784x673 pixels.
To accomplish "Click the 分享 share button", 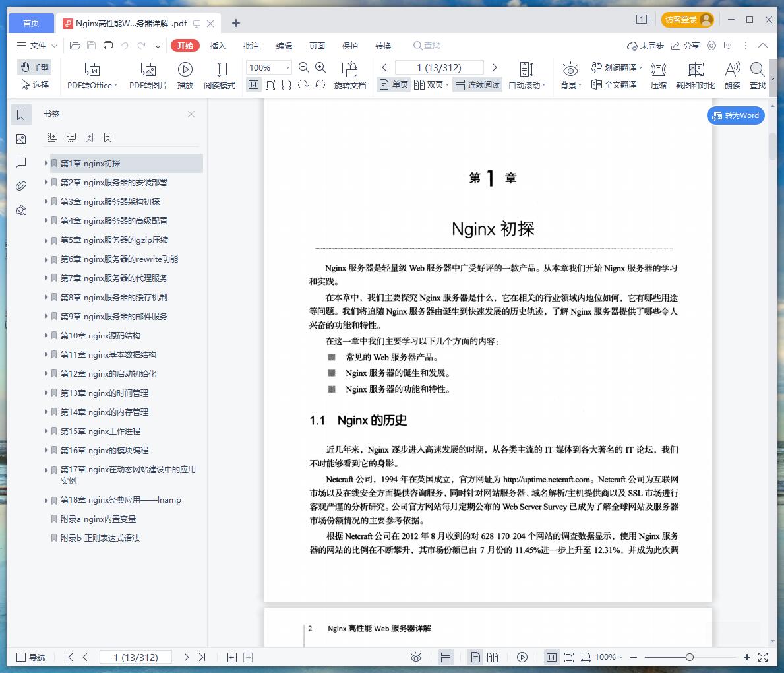I will 685,46.
